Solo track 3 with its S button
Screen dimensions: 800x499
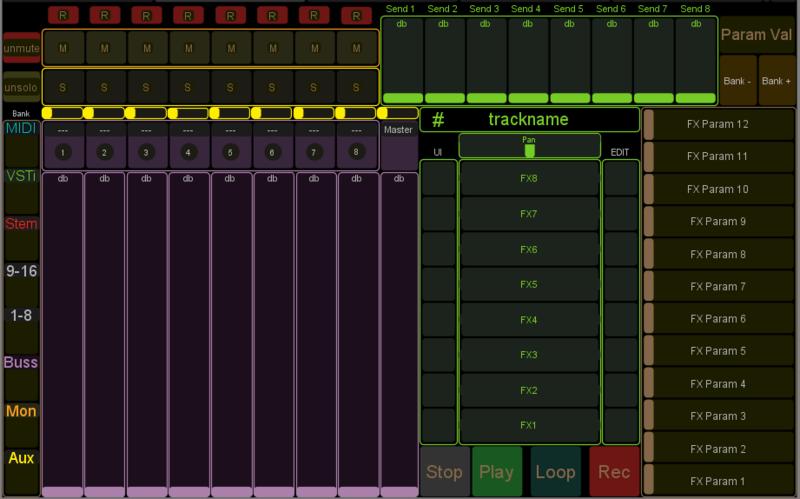(x=146, y=88)
